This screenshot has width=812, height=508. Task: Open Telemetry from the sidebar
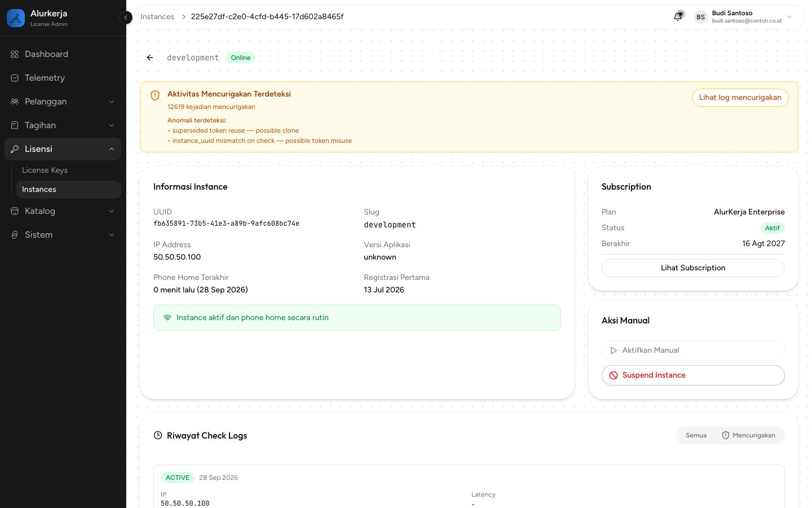(63, 78)
